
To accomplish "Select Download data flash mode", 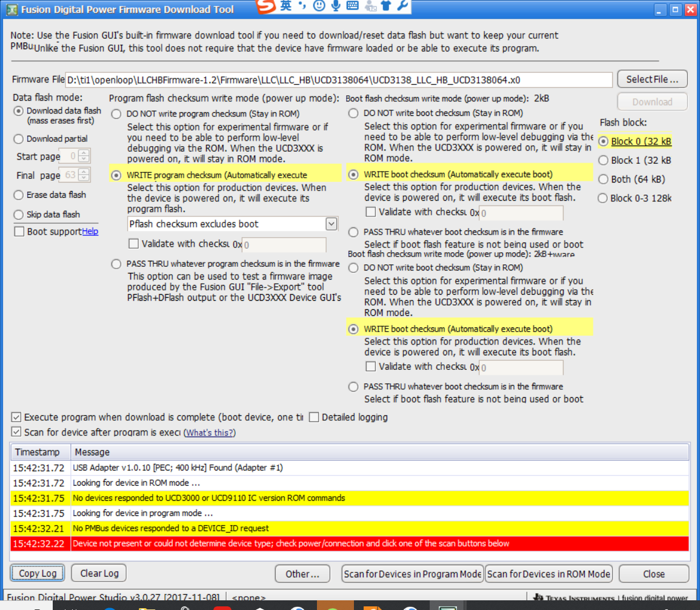I will pos(18,111).
